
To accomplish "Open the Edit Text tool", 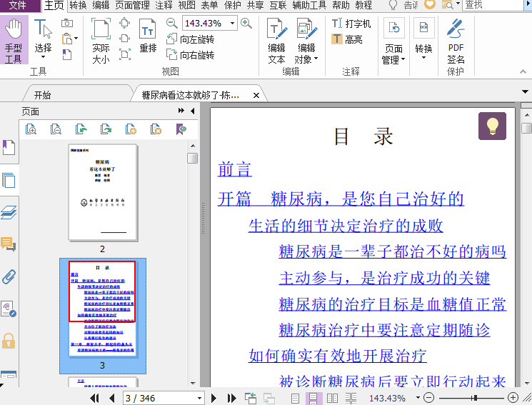I will point(276,41).
